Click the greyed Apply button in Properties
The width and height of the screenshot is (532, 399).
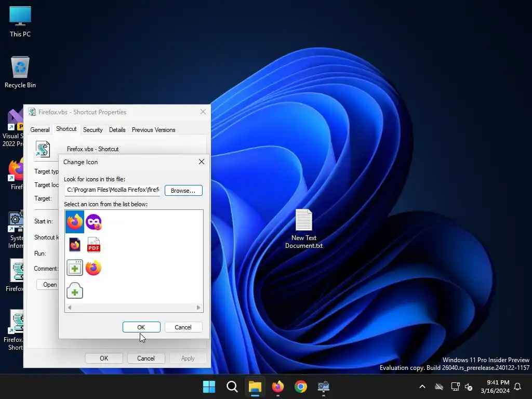point(188,358)
